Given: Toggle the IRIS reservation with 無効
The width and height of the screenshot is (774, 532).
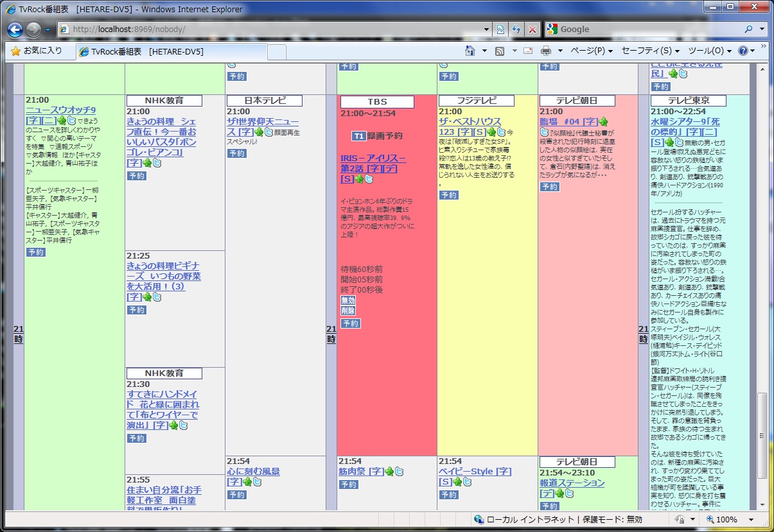Looking at the screenshot, I should 348,300.
